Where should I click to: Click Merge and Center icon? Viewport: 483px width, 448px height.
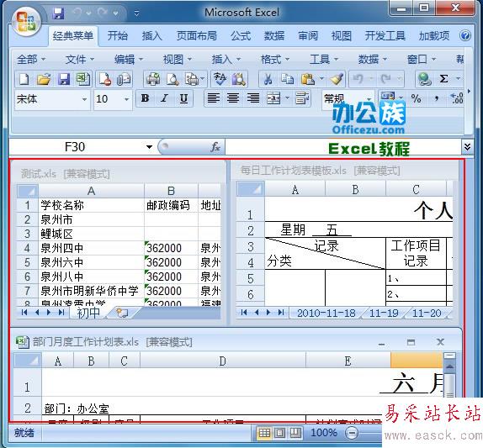(273, 98)
